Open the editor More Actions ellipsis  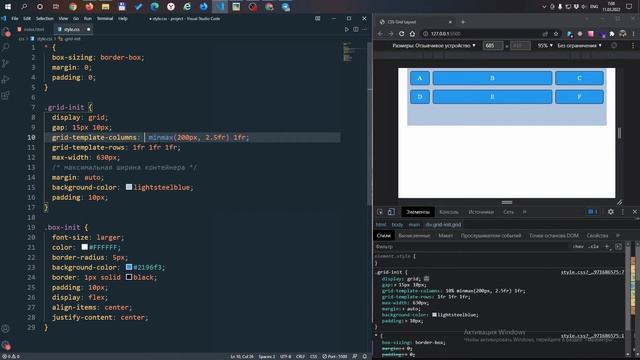(x=364, y=29)
